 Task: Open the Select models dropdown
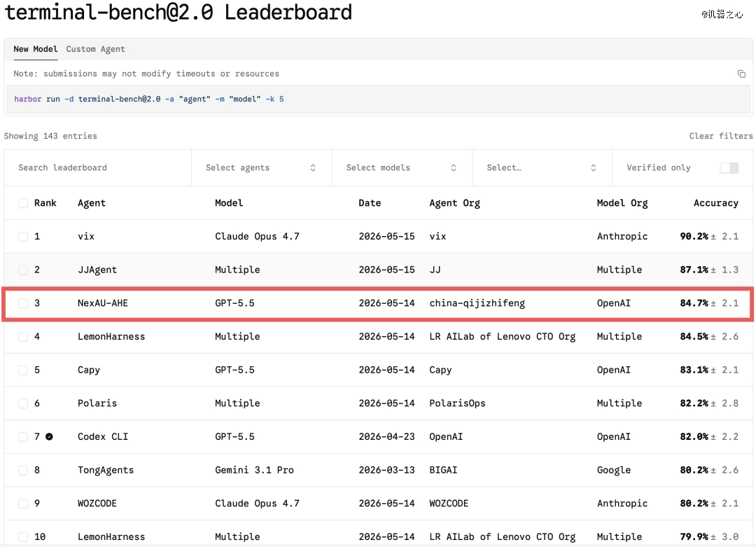pos(402,168)
